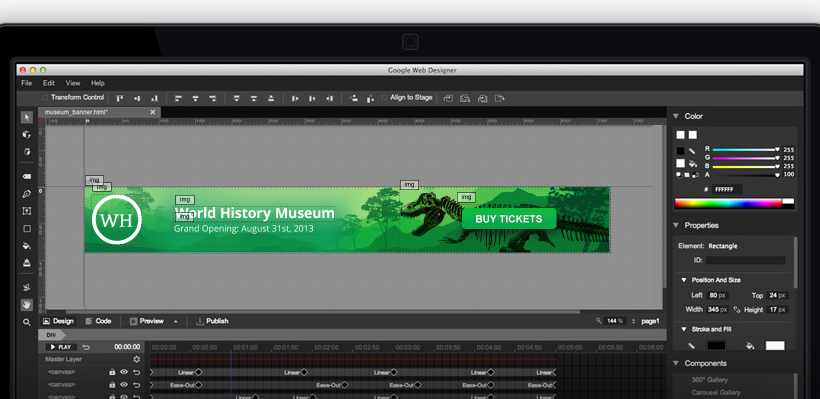Collapse the Components panel

coord(676,363)
